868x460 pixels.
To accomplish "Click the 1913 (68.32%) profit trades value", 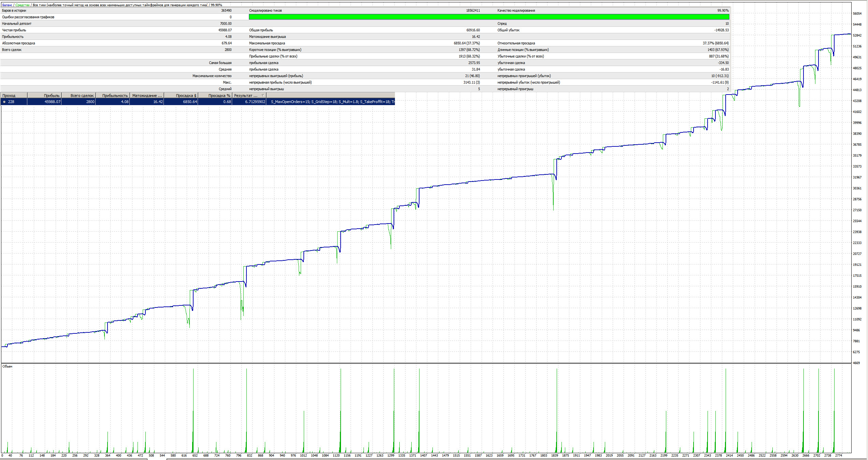I will (469, 56).
